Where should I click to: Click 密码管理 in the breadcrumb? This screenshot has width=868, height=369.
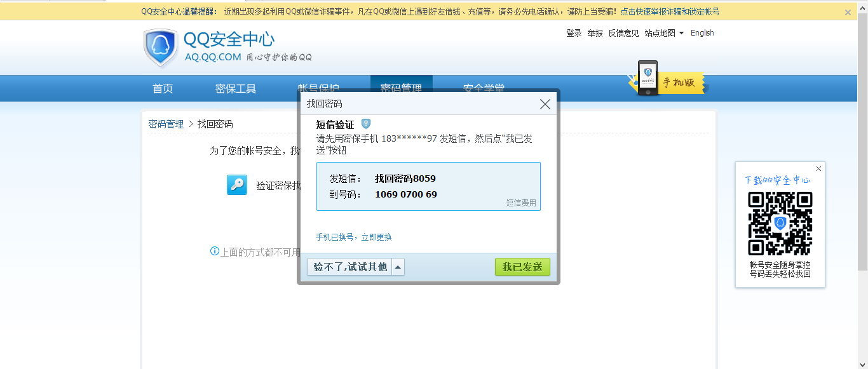click(166, 124)
